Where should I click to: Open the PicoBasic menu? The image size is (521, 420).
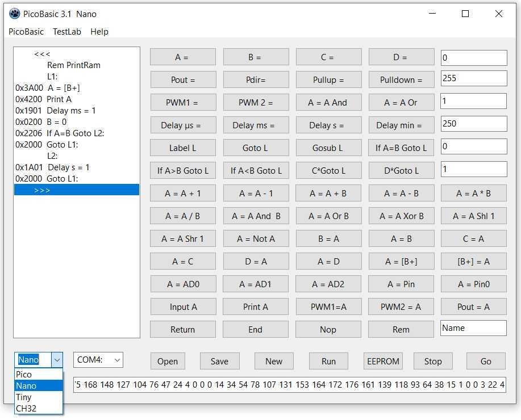(26, 32)
